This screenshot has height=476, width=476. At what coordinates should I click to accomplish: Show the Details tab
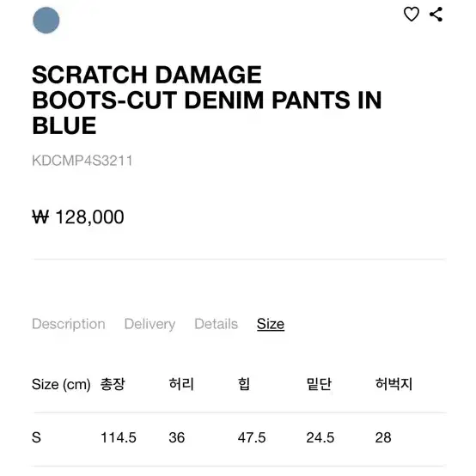click(217, 324)
